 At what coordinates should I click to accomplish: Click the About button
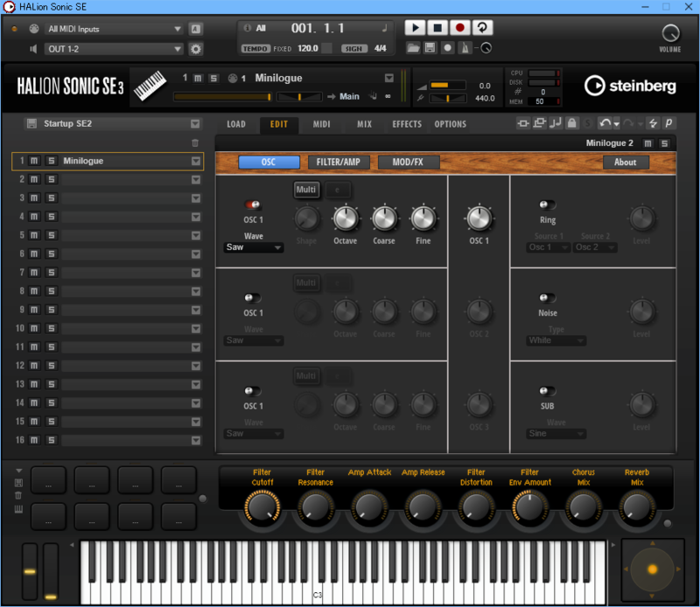625,162
